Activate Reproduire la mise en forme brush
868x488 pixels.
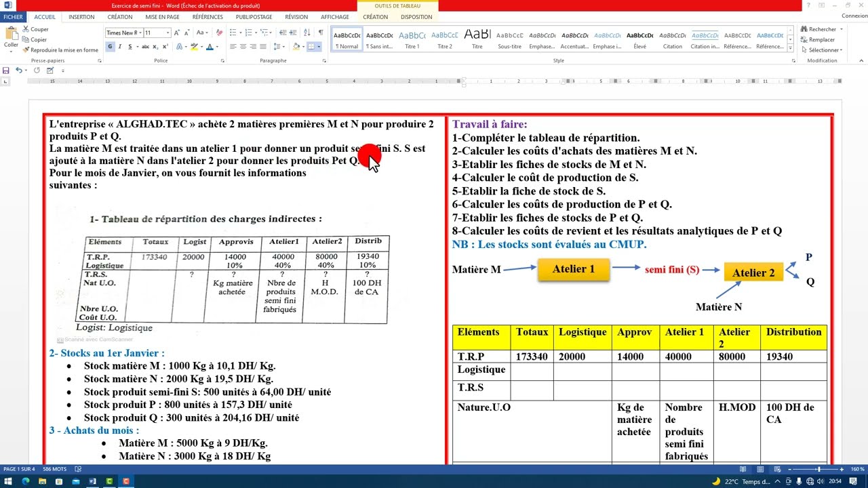click(x=26, y=49)
